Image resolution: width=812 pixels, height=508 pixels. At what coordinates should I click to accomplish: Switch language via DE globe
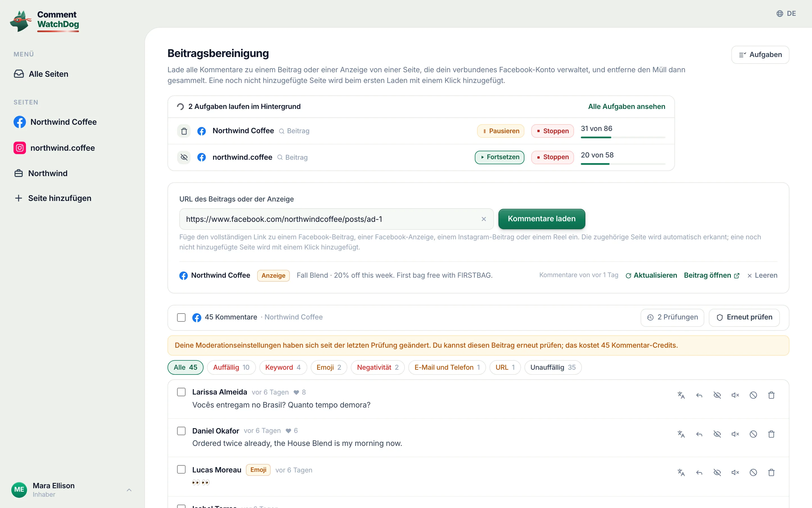[786, 14]
